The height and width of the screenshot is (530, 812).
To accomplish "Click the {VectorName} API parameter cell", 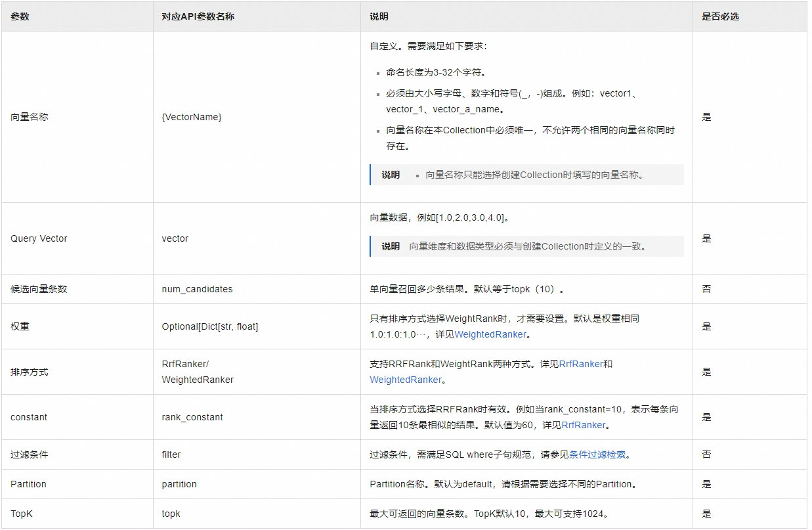I will (192, 117).
